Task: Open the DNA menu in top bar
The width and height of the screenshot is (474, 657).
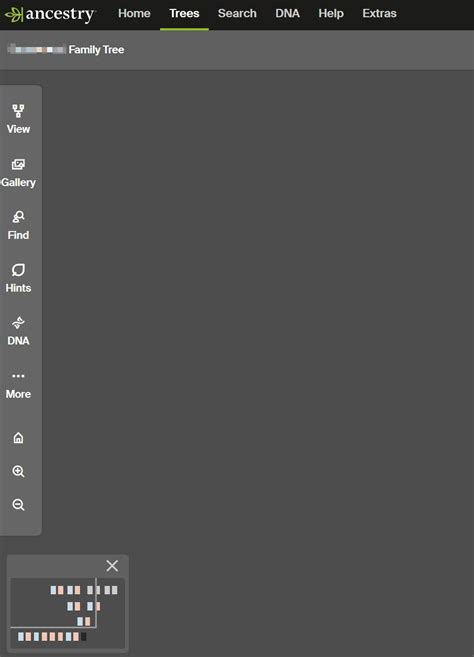Action: click(x=287, y=13)
